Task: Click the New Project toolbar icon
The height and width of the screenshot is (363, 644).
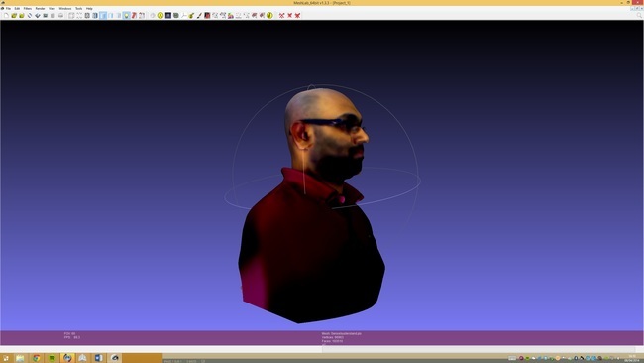Action: click(6, 15)
